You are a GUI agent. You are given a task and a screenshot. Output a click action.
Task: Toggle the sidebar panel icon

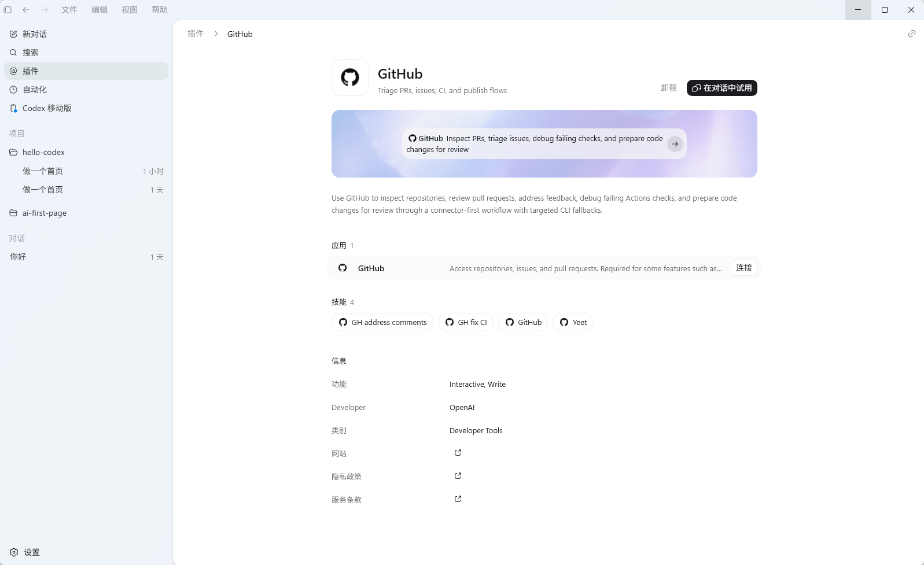[8, 10]
